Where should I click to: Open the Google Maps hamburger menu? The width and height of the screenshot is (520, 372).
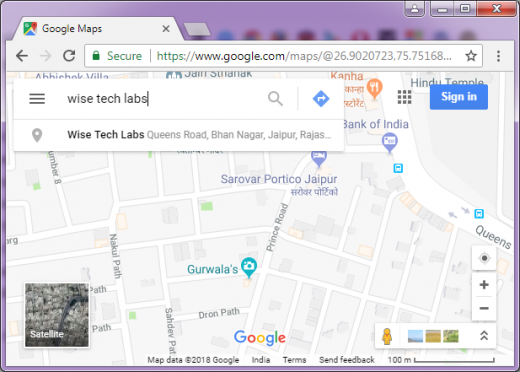[37, 99]
